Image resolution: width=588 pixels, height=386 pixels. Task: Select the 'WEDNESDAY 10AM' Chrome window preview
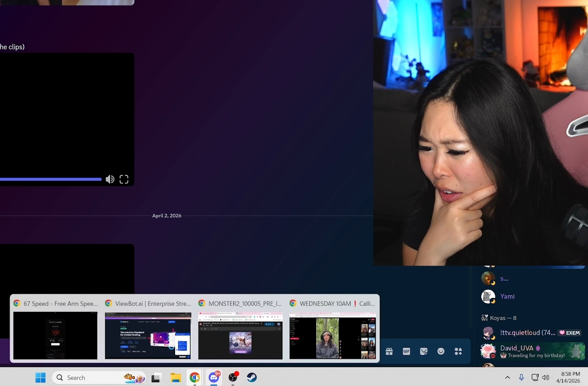click(333, 336)
